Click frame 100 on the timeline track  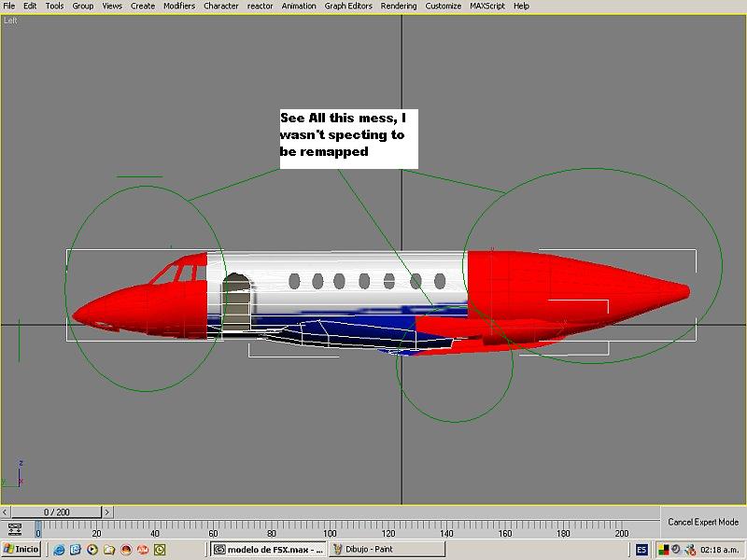coord(330,528)
